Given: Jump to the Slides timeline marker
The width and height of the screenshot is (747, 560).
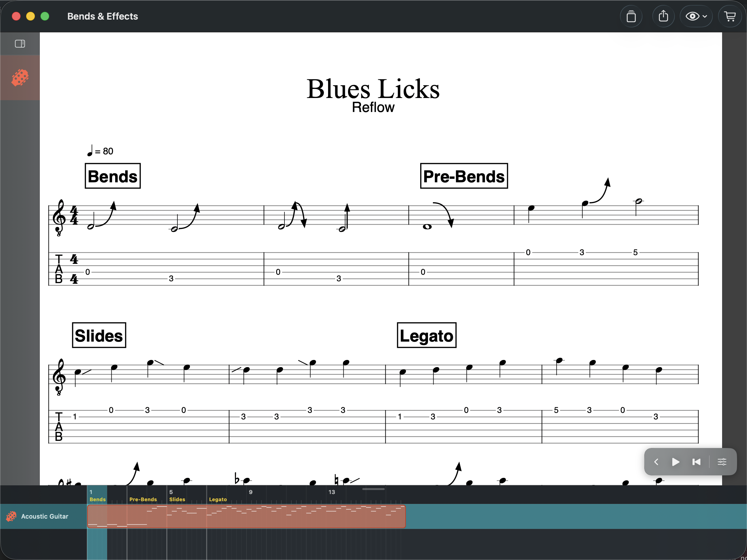Looking at the screenshot, I should [x=177, y=499].
